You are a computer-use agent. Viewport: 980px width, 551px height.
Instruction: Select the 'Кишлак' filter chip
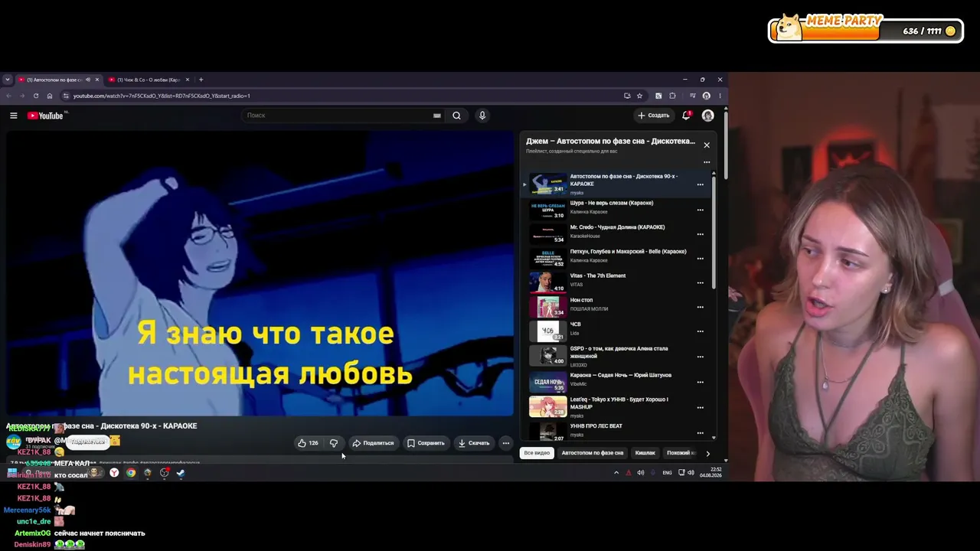click(x=645, y=453)
